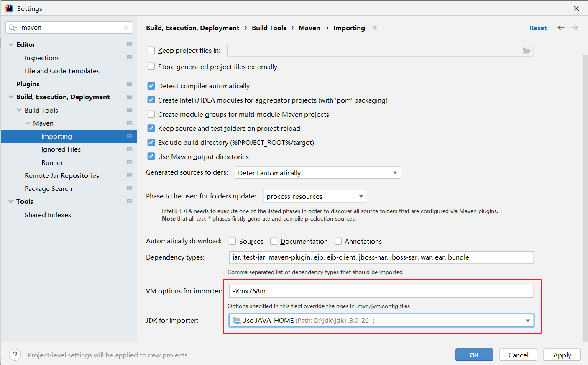This screenshot has height=365, width=588.
Task: Enable automatic download of Sources
Action: coord(233,241)
